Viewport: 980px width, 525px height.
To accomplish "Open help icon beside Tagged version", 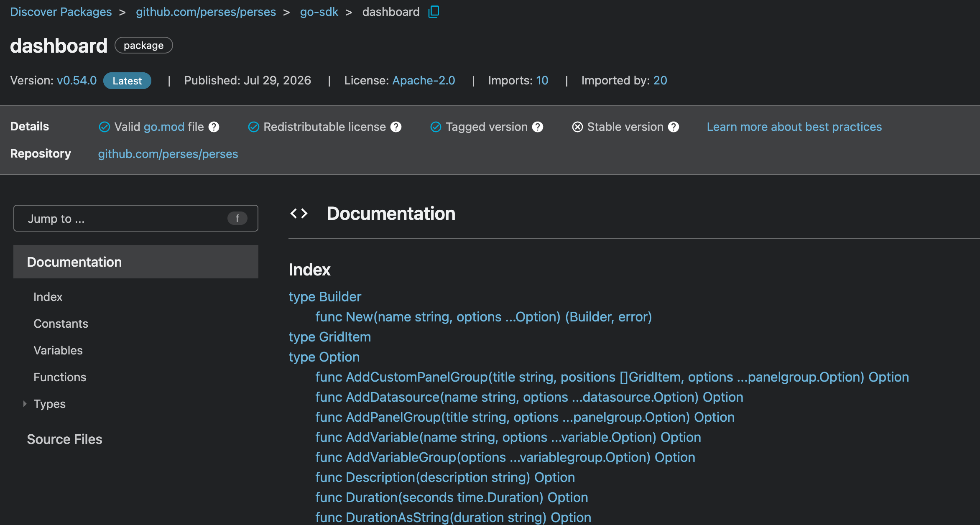I will pyautogui.click(x=538, y=127).
